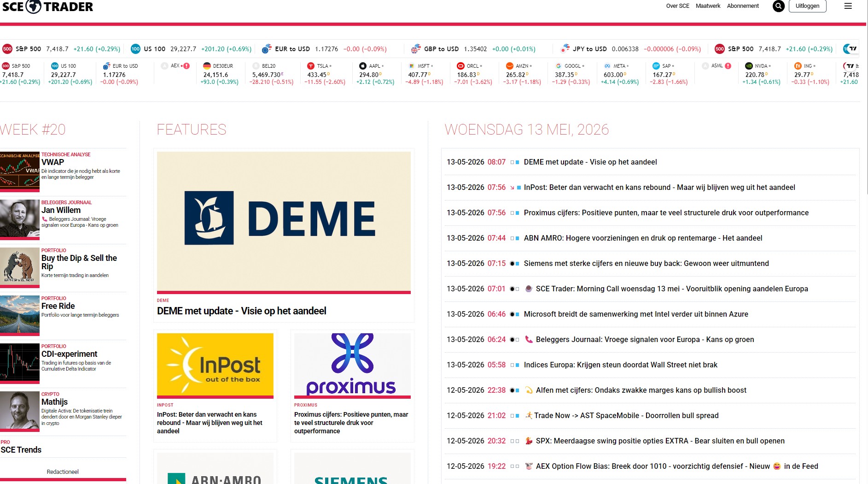This screenshot has height=484, width=868.
Task: Click the SAP ticker icon
Action: click(656, 66)
